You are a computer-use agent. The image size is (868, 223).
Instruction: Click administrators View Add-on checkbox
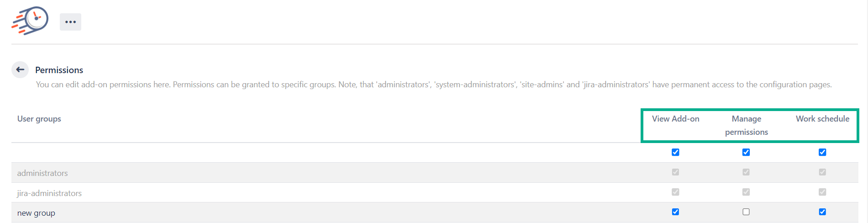click(x=675, y=172)
